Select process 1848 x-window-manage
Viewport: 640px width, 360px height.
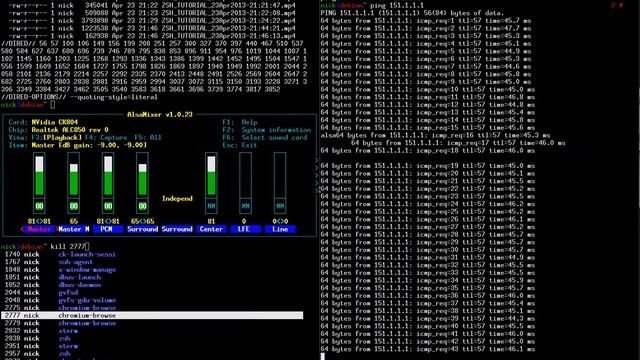click(x=60, y=270)
